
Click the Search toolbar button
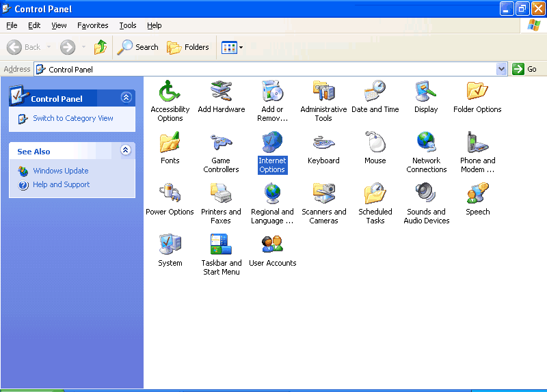[137, 47]
